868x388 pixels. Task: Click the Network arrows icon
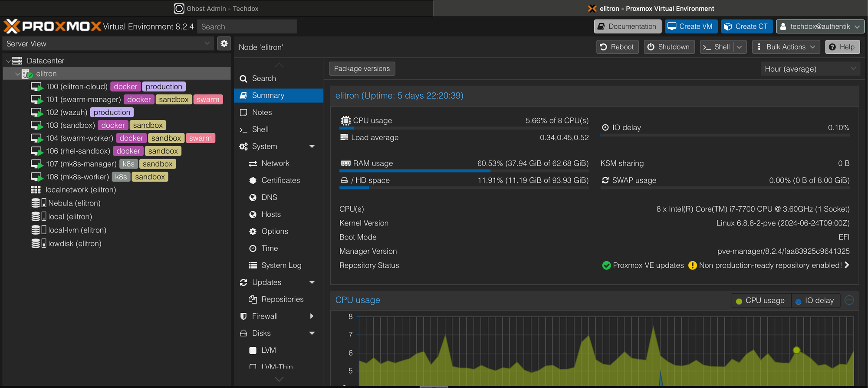click(253, 163)
